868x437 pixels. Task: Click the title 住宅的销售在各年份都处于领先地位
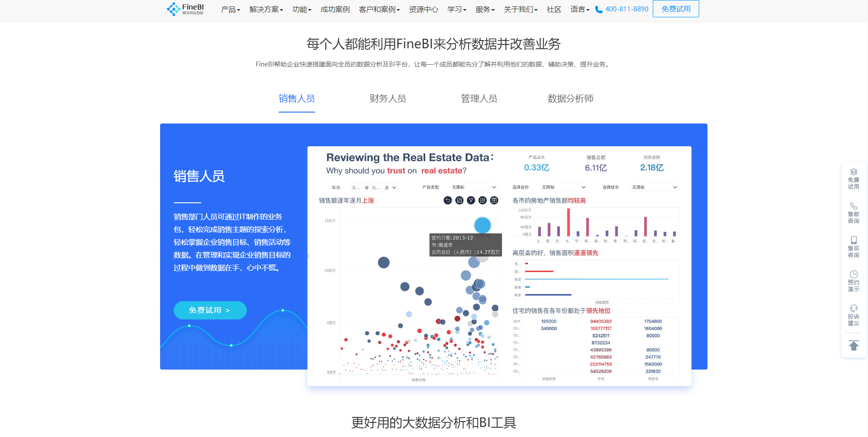(x=561, y=311)
